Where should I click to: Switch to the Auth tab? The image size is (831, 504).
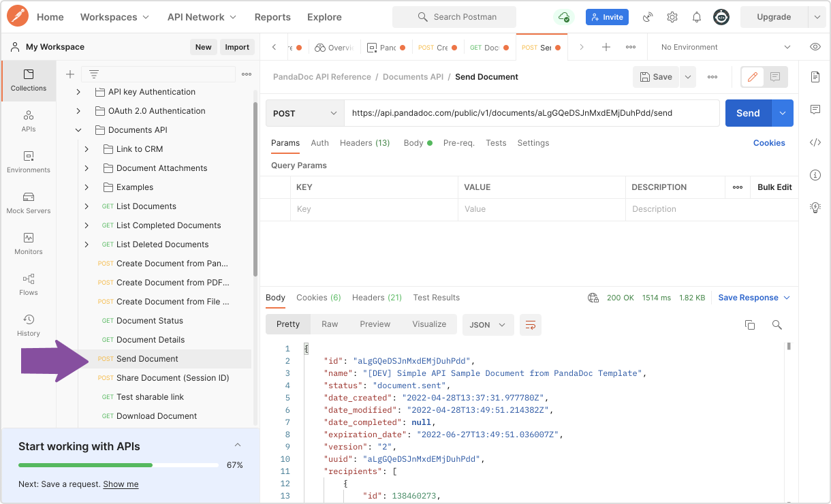click(x=319, y=143)
